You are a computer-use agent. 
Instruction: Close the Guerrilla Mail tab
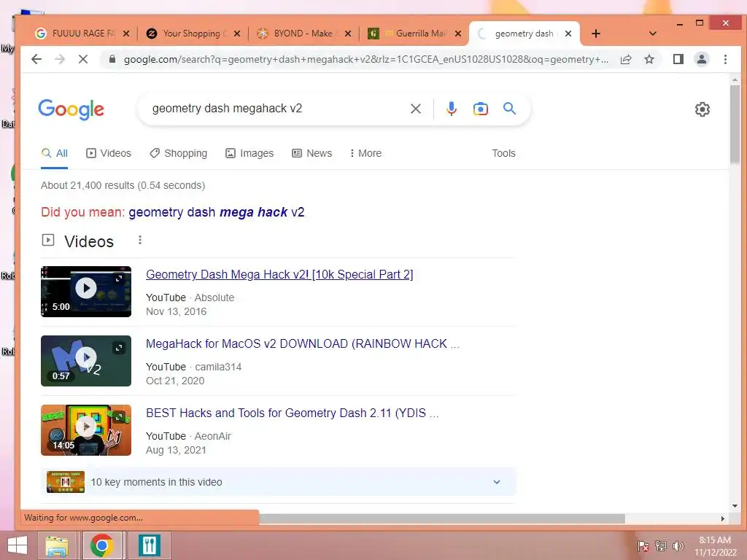(x=458, y=34)
